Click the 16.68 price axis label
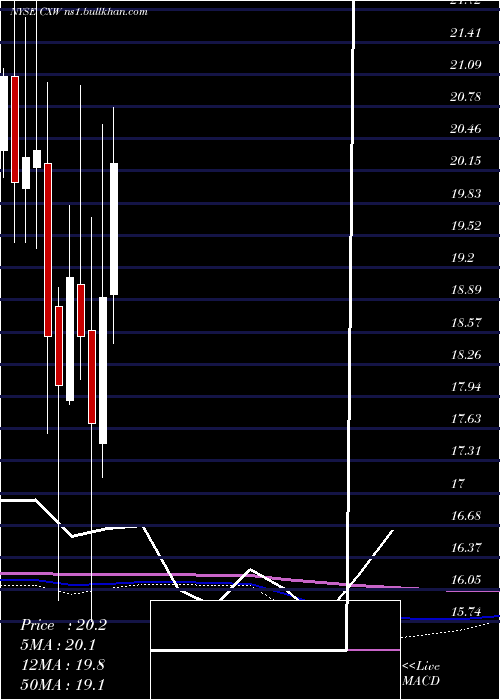 click(466, 516)
